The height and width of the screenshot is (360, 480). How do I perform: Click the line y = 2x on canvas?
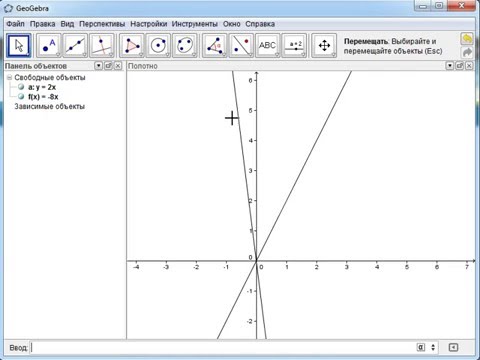(317, 140)
